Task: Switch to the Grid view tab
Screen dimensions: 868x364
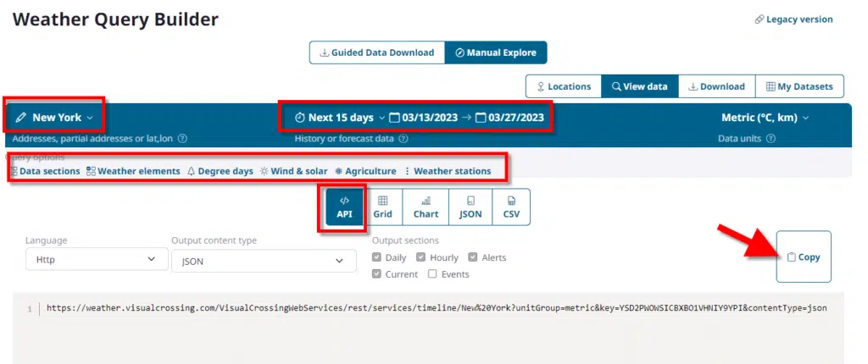Action: [x=382, y=207]
